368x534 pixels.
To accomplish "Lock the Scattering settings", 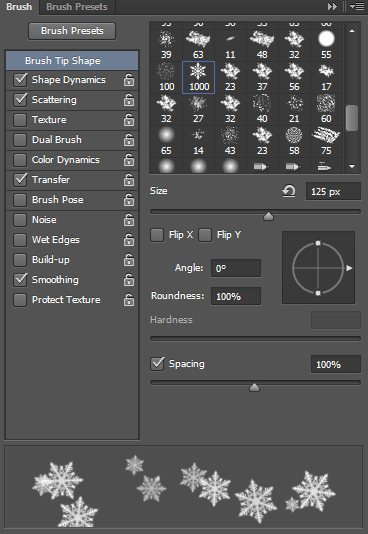I will [x=129, y=100].
